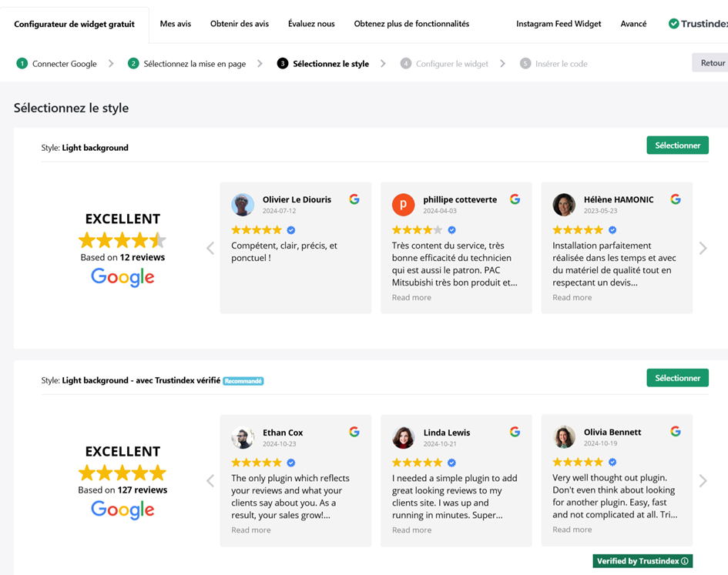
Task: Click step 4 grey circle icon
Action: coord(406,64)
